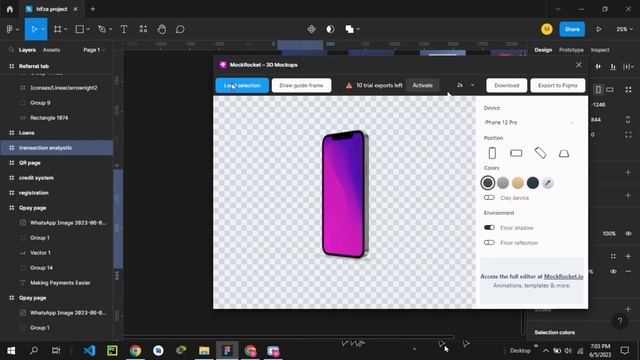The height and width of the screenshot is (360, 640).
Task: Click the Export to Figma button
Action: (x=558, y=85)
